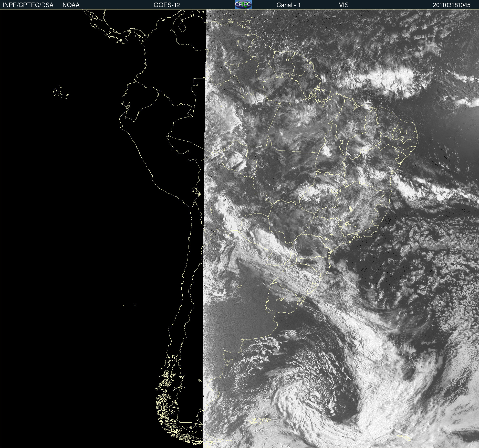The width and height of the screenshot is (479, 448).
Task: Click the INPE/CPTEC/DSA header text
Action: pos(28,5)
